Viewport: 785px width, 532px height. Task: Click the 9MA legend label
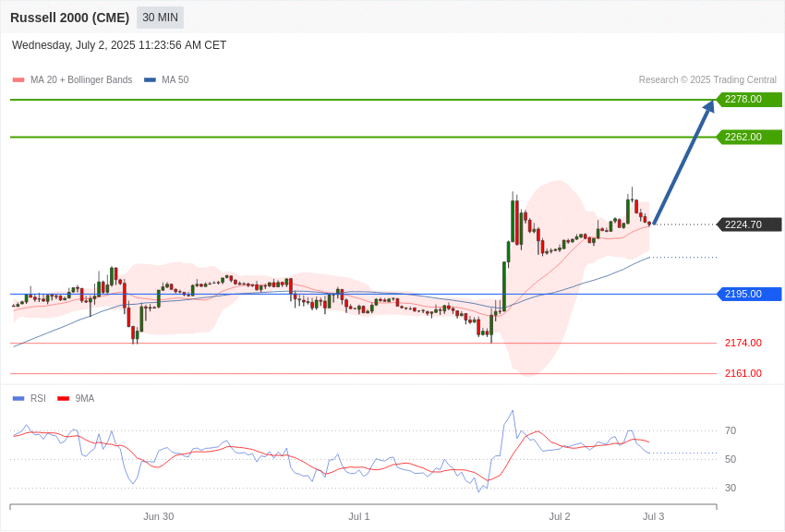pos(85,398)
